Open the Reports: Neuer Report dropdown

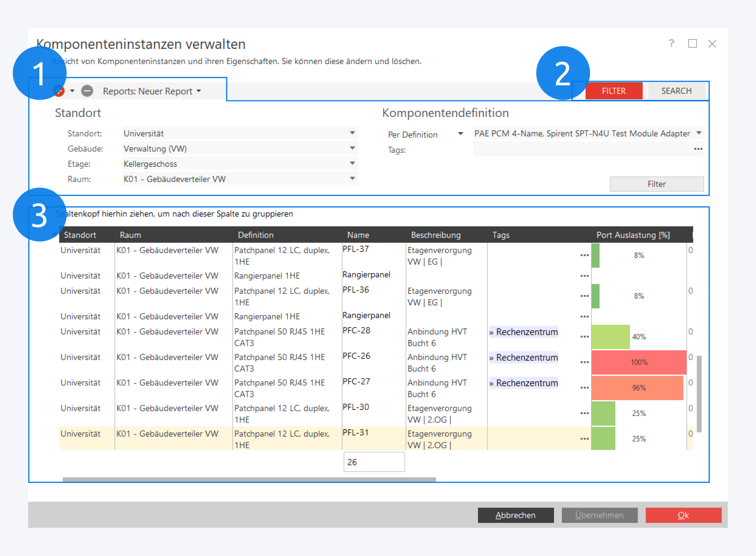click(x=152, y=91)
